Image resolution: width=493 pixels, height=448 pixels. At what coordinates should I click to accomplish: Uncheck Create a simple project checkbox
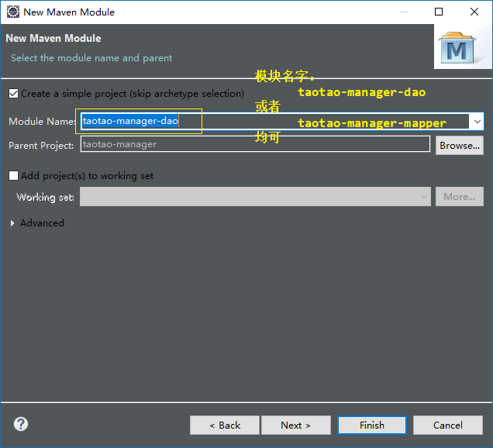(x=13, y=93)
